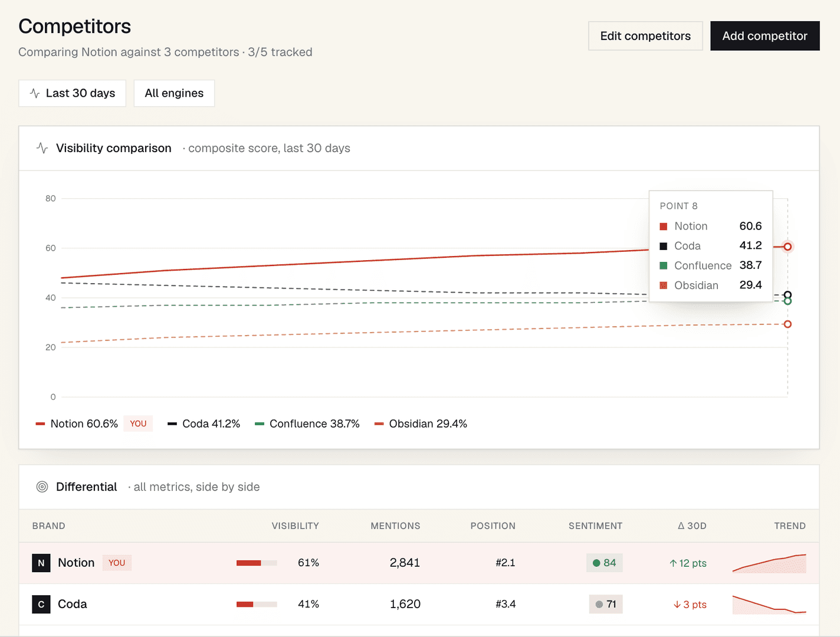This screenshot has width=840, height=637.
Task: Click the Obsidian hatched swatch in tooltip
Action: click(x=664, y=285)
